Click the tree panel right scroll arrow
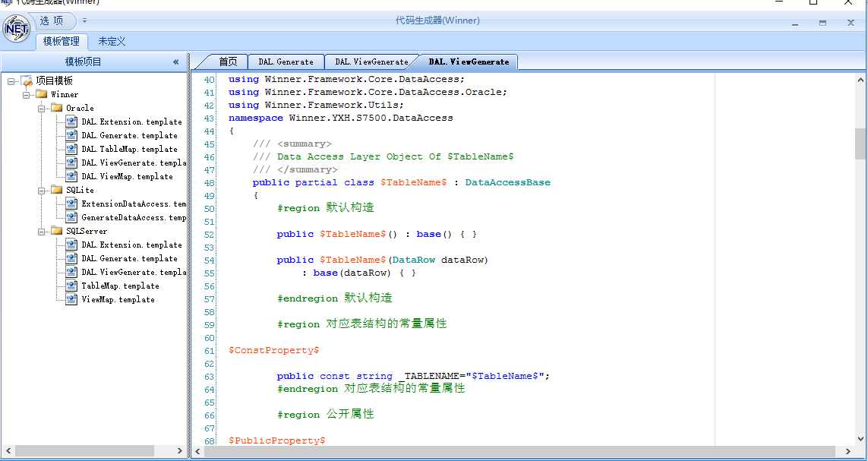868x461 pixels. click(179, 451)
